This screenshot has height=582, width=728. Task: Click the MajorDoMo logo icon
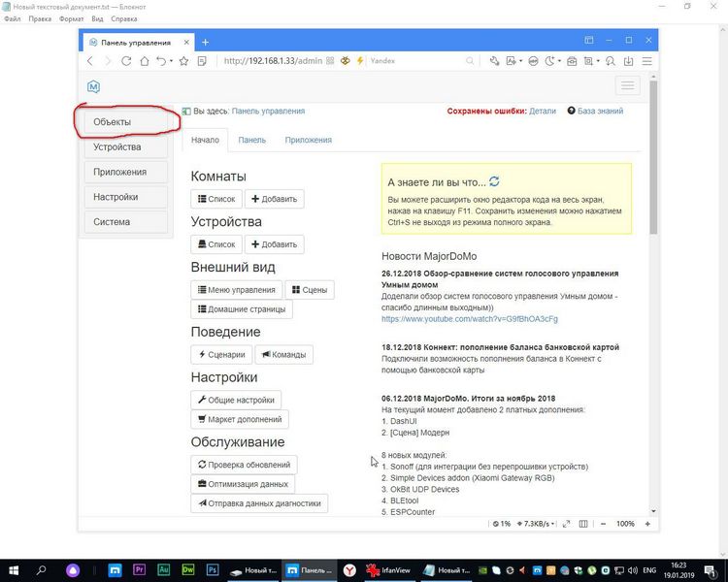(x=94, y=86)
